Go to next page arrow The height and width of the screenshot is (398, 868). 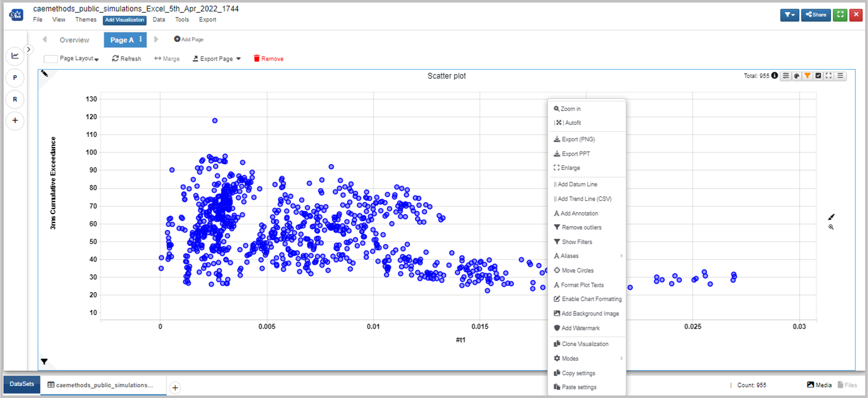click(156, 39)
